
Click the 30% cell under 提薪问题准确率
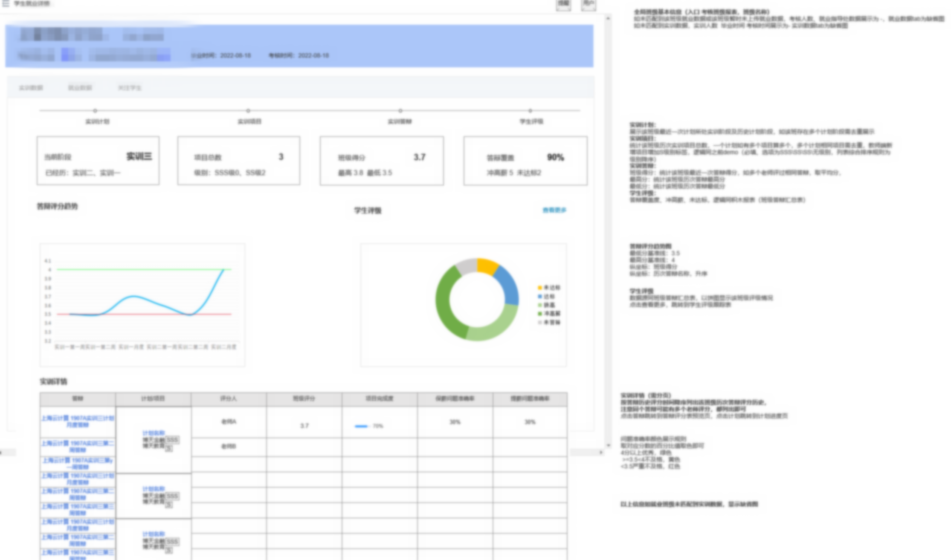[x=530, y=422]
